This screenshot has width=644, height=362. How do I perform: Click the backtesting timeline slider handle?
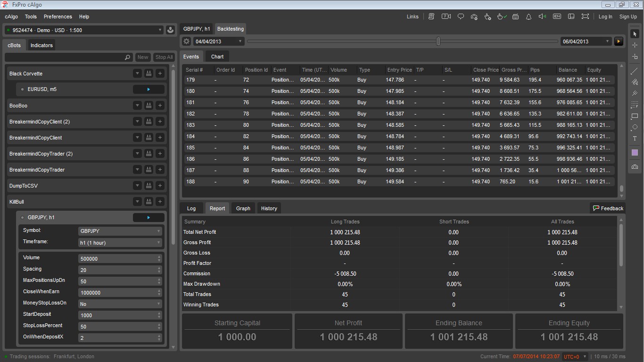[x=438, y=41]
